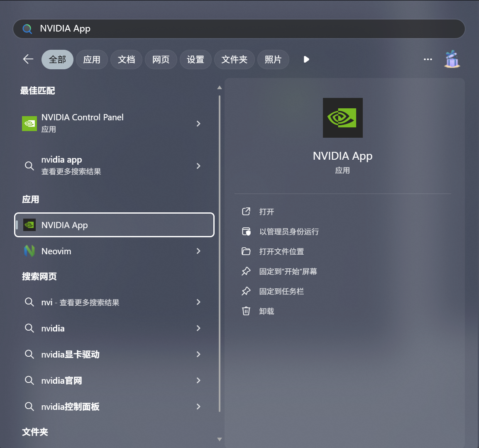Open the three-dot options menu
Viewport: 479px width, 448px height.
428,59
